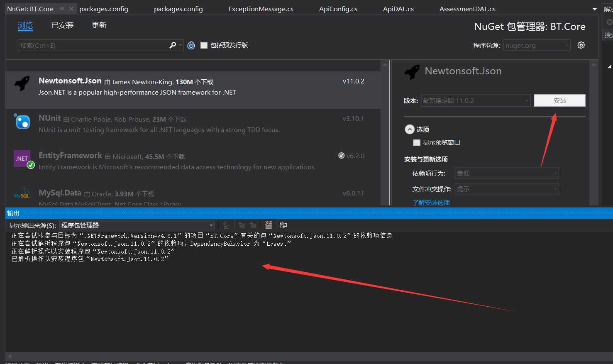Screen dimensions: 613x364
Task: Go to previous message in Output
Action: (x=242, y=225)
